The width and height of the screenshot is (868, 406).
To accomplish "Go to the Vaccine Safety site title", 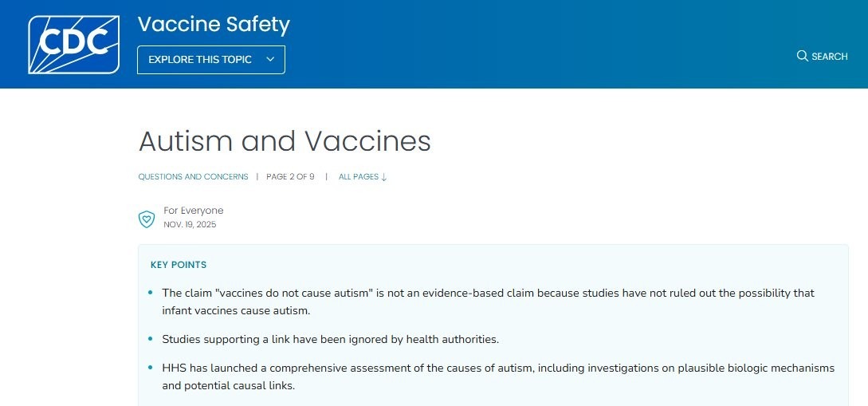I will click(x=214, y=25).
